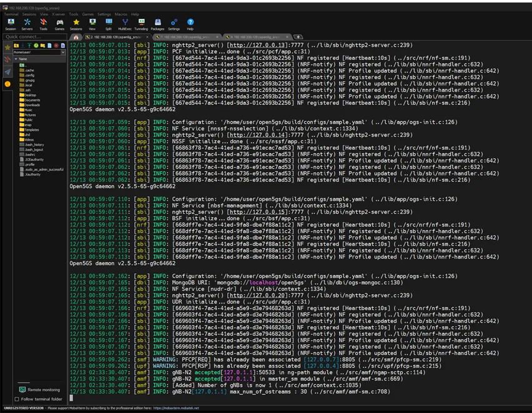Open the home tab icon
532x413 pixels.
[x=76, y=37]
